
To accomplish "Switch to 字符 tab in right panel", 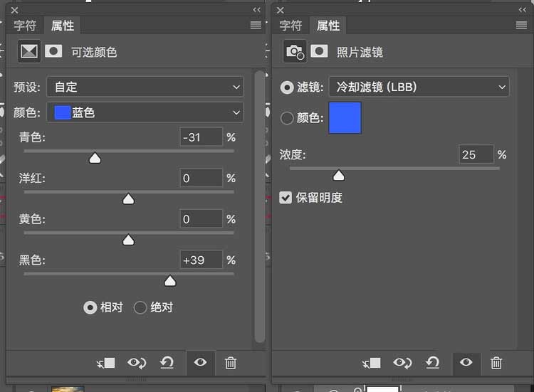I will [290, 26].
